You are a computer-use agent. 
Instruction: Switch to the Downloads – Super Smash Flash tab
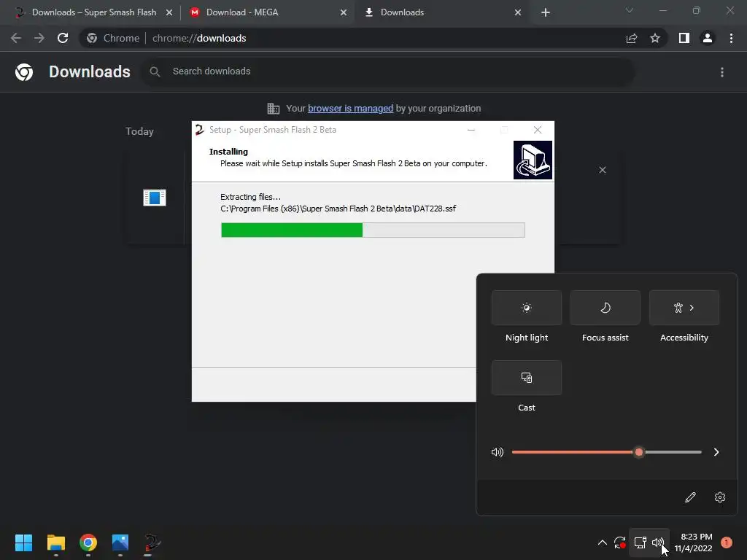point(93,12)
